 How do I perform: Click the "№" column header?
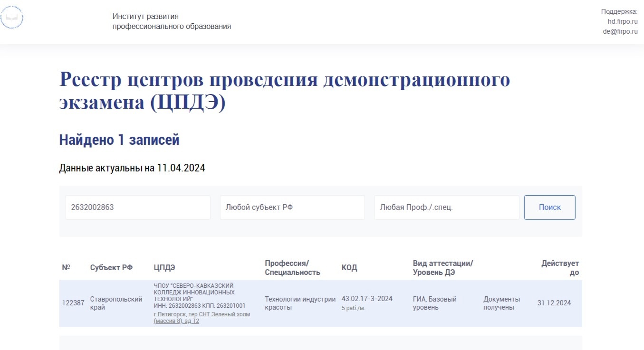[66, 268]
